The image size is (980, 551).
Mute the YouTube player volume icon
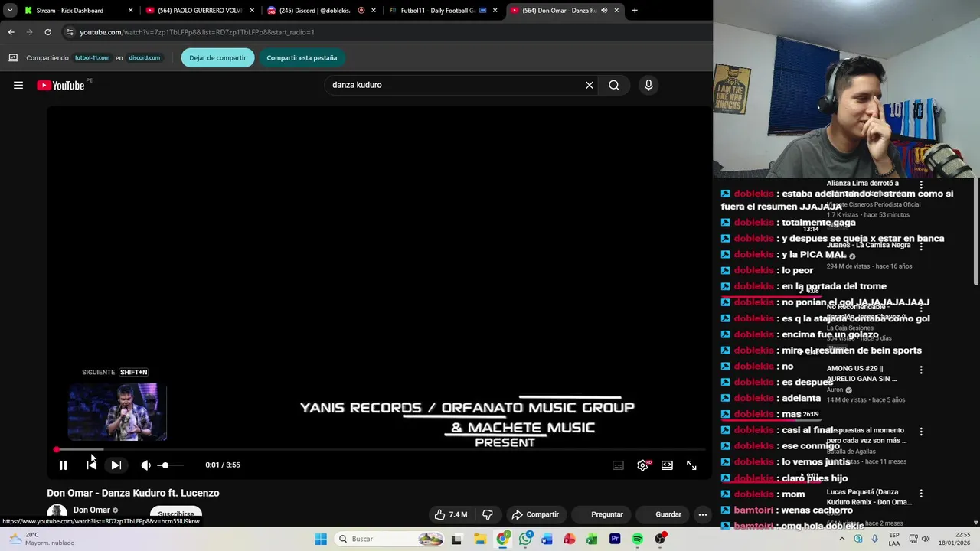[x=145, y=465]
